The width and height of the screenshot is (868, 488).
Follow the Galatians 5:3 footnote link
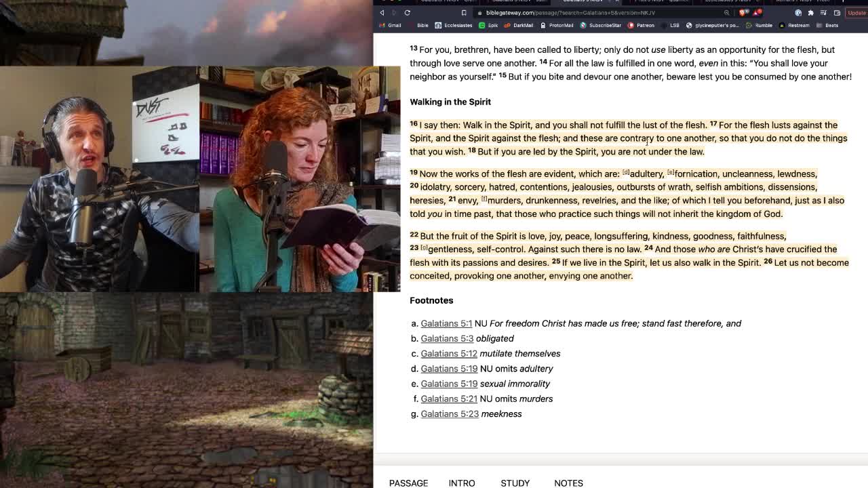447,338
